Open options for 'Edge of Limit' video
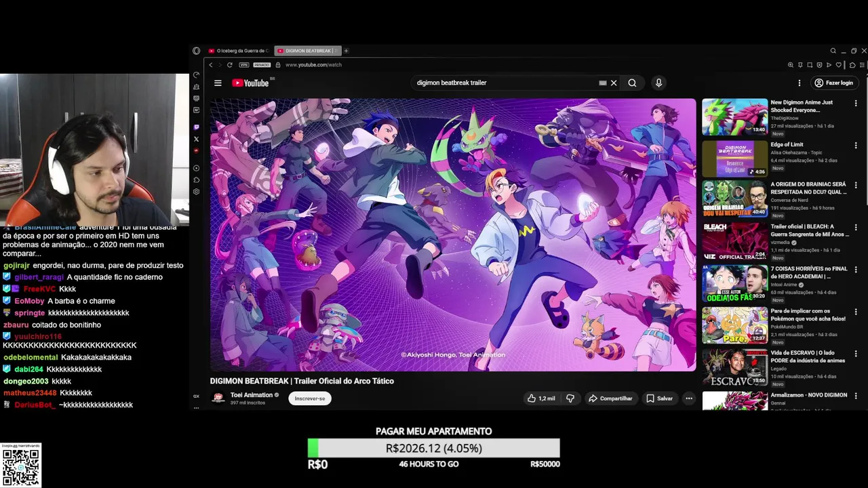 (856, 146)
